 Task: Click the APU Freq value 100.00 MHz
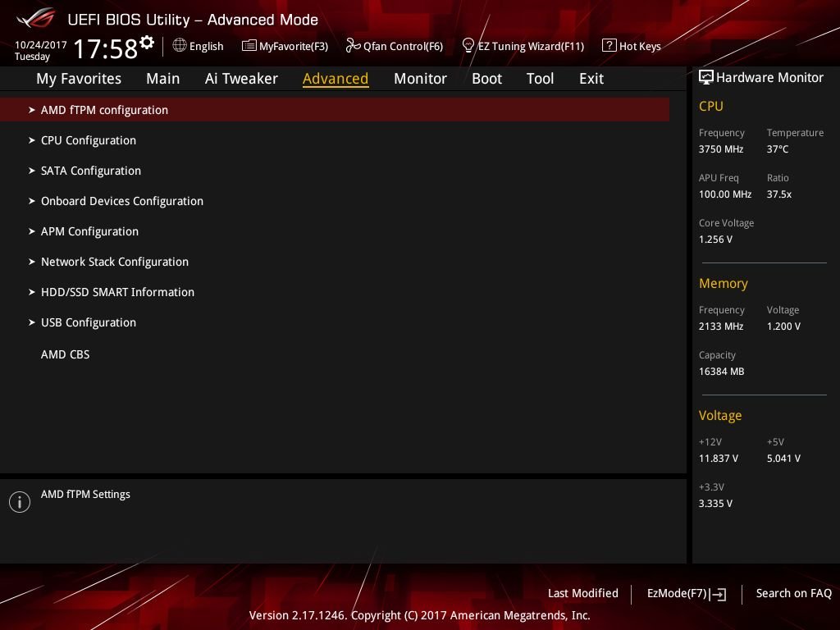click(725, 194)
